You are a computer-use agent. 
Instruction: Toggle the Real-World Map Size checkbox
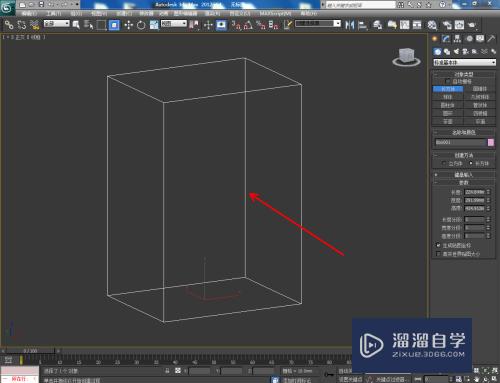coord(438,254)
